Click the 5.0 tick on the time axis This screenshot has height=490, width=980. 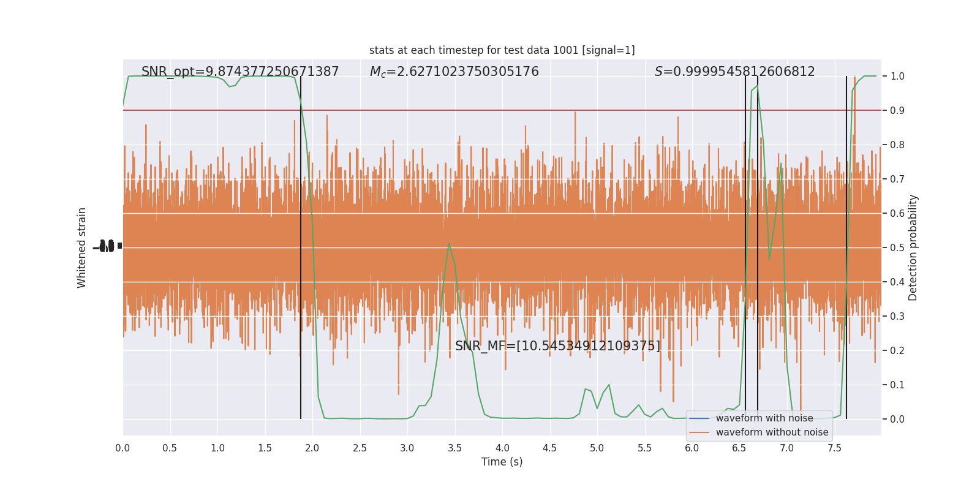point(597,448)
